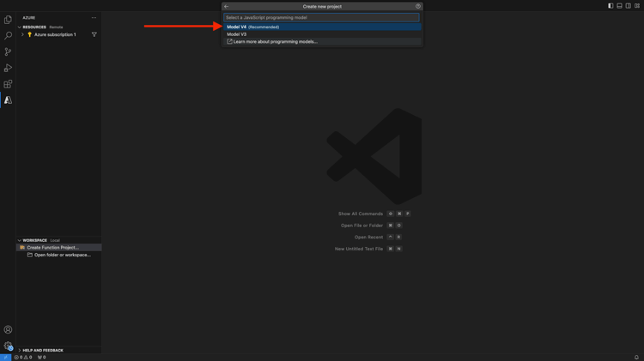
Task: Open Run and Debug view icon
Action: [x=8, y=68]
